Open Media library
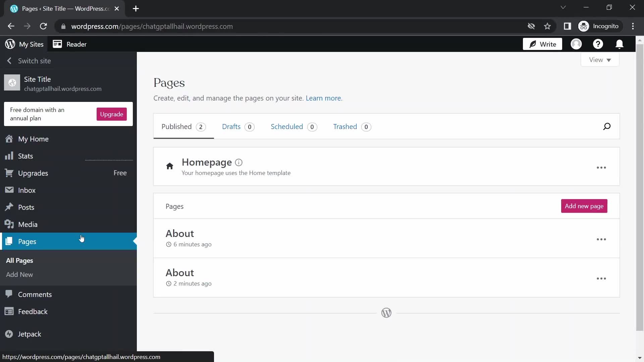This screenshot has height=362, width=644. (x=28, y=224)
